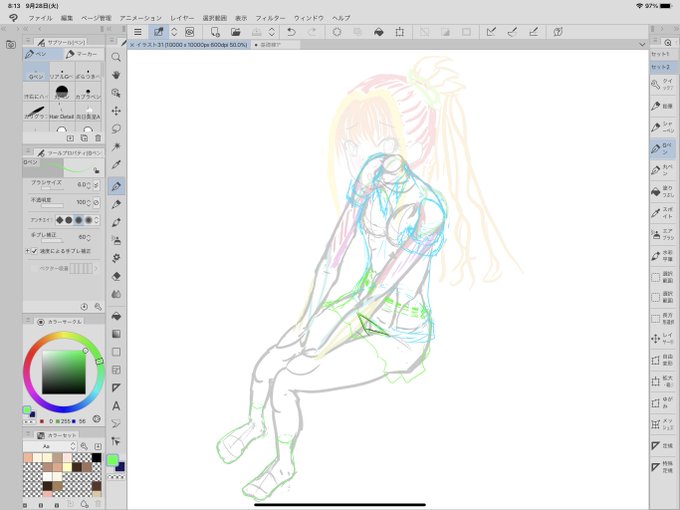Select the Eyedropper tool
Image resolution: width=680 pixels, height=510 pixels.
click(116, 164)
